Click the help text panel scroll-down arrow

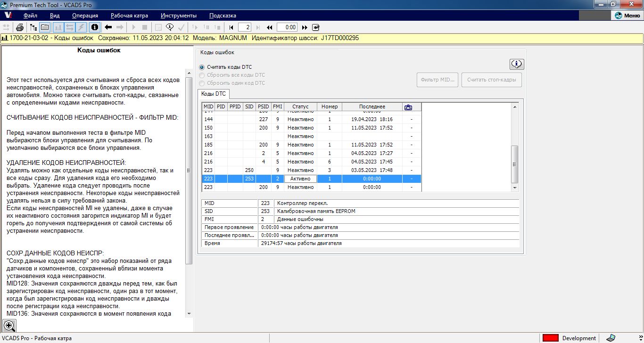(x=189, y=313)
